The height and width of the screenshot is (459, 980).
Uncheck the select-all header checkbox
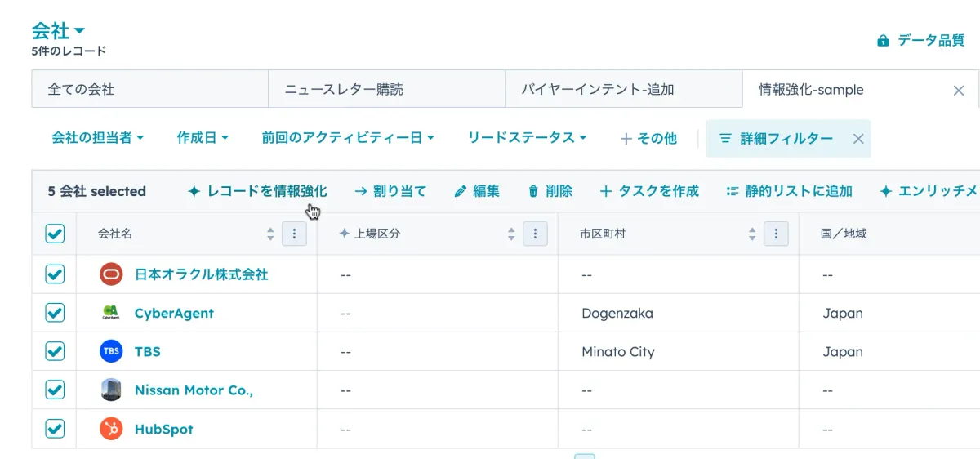click(55, 234)
